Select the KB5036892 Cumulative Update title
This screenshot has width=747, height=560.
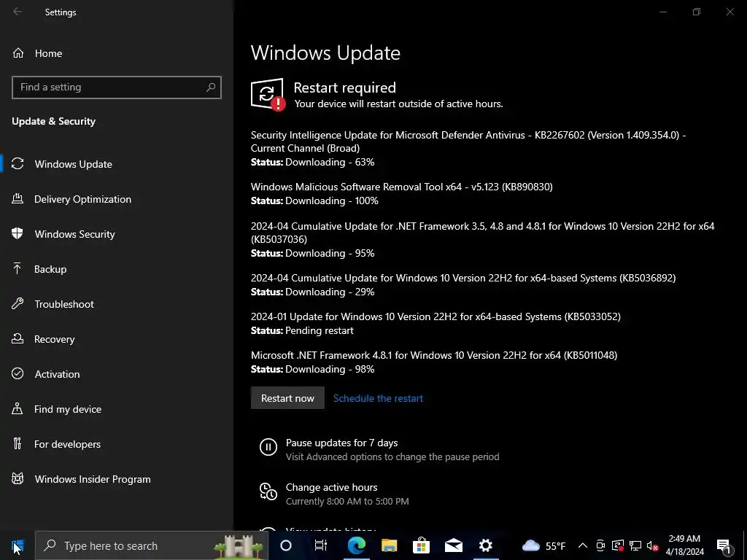tap(463, 278)
